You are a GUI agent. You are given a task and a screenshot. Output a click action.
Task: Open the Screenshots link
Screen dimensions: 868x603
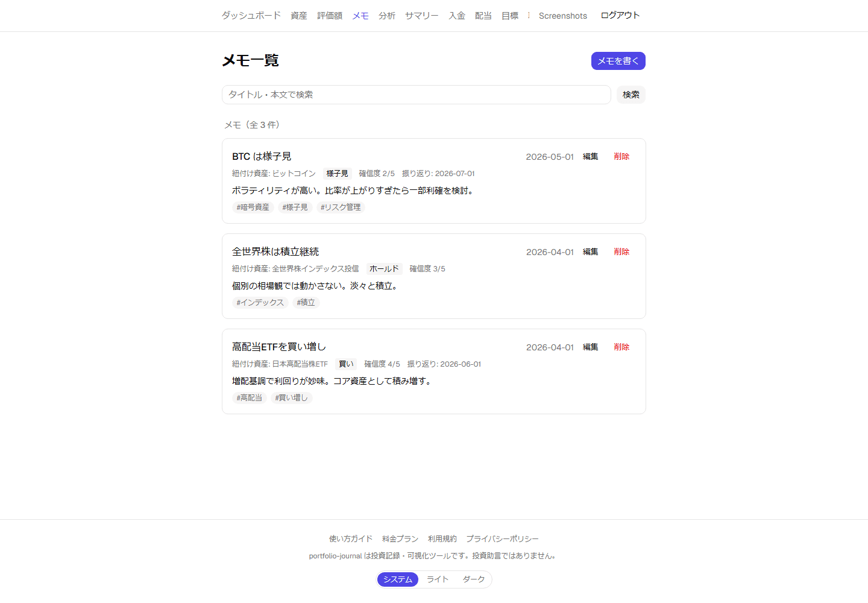pos(563,16)
